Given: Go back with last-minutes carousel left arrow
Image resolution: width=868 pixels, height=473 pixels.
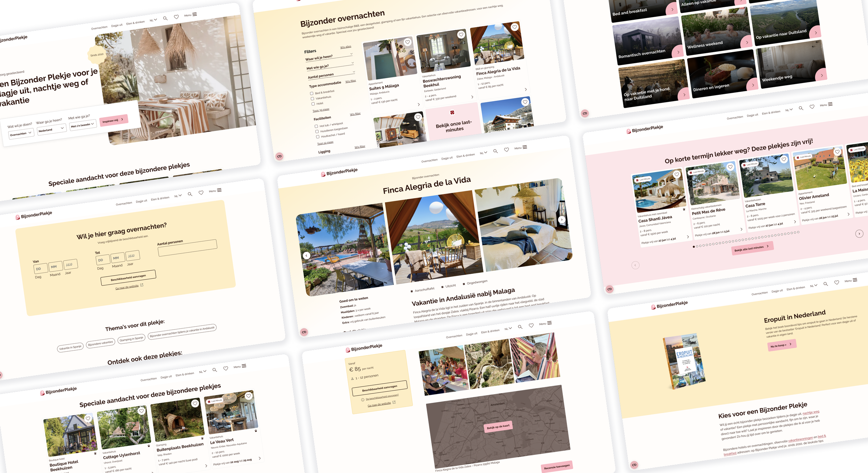Looking at the screenshot, I should (x=635, y=265).
